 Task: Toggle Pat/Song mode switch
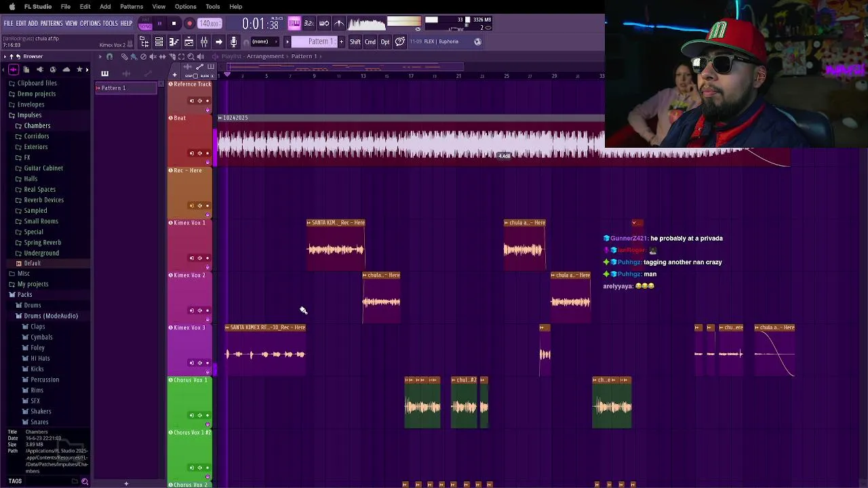point(145,23)
